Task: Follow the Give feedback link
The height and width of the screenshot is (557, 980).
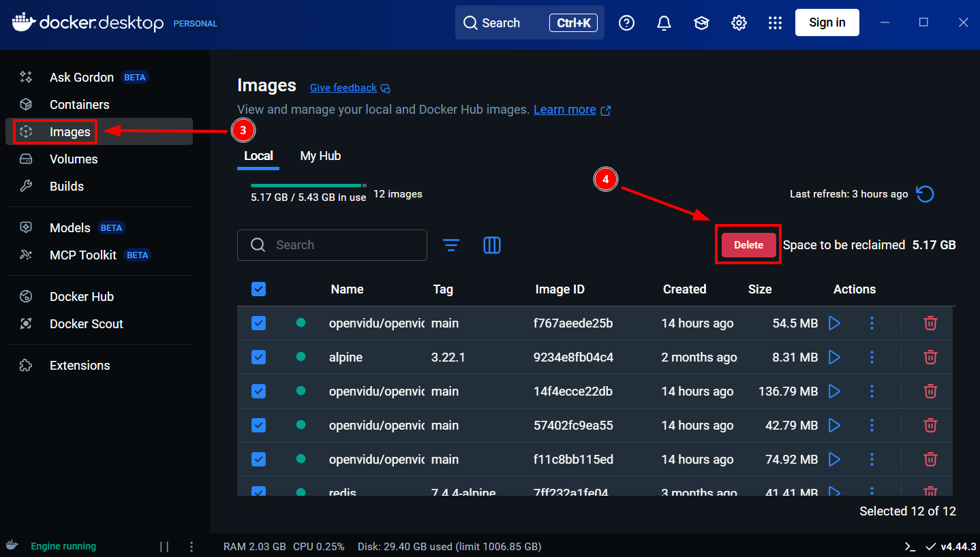Action: click(x=343, y=88)
